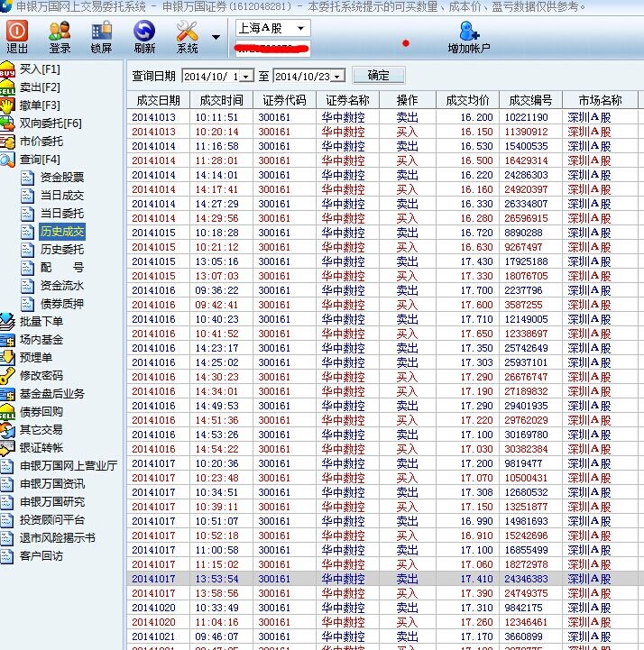
Task: Open 申银万国资讯 entry
Action: coord(52,484)
